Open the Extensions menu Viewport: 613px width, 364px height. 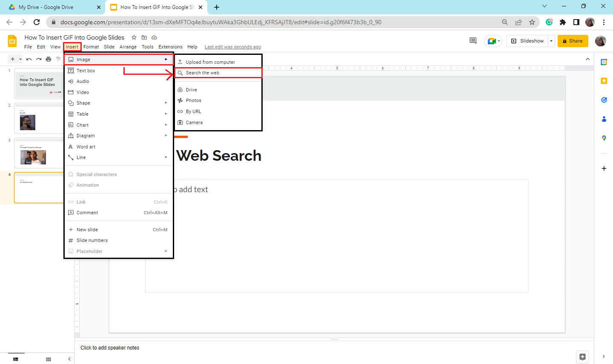pyautogui.click(x=170, y=47)
